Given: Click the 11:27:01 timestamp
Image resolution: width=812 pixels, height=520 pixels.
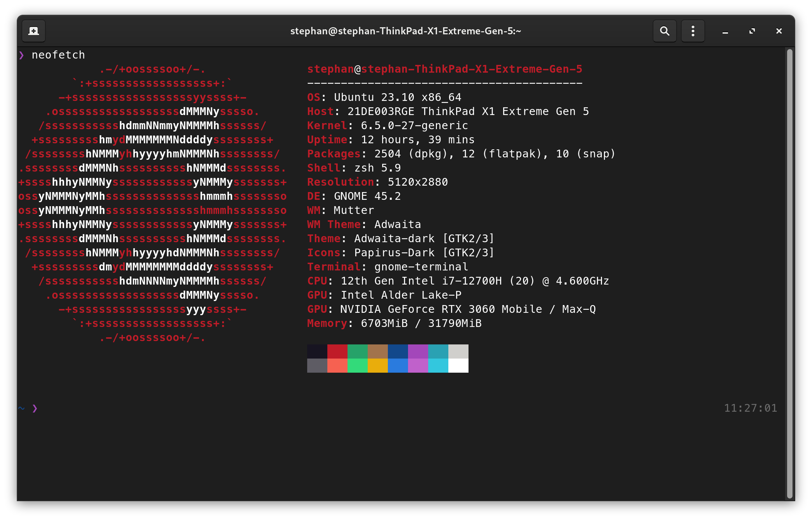Looking at the screenshot, I should 750,408.
